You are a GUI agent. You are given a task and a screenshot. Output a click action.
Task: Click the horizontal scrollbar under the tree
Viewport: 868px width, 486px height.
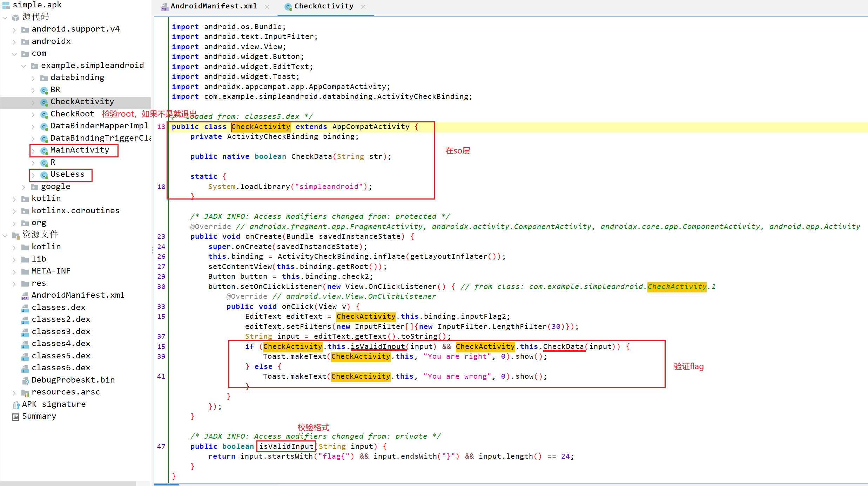click(68, 484)
